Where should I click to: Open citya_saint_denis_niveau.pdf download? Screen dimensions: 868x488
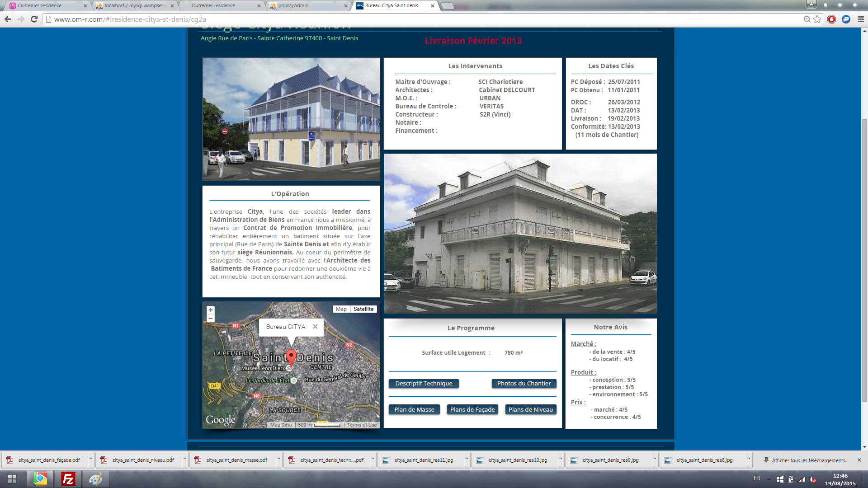(139, 460)
